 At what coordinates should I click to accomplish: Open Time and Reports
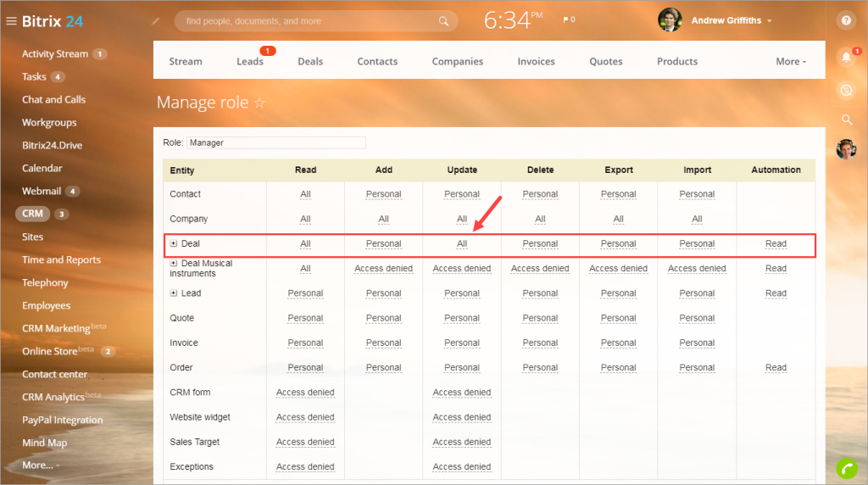(61, 259)
